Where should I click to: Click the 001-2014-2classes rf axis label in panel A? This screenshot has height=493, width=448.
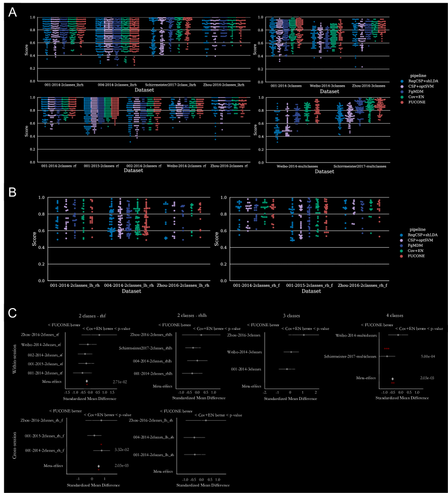pos(59,166)
